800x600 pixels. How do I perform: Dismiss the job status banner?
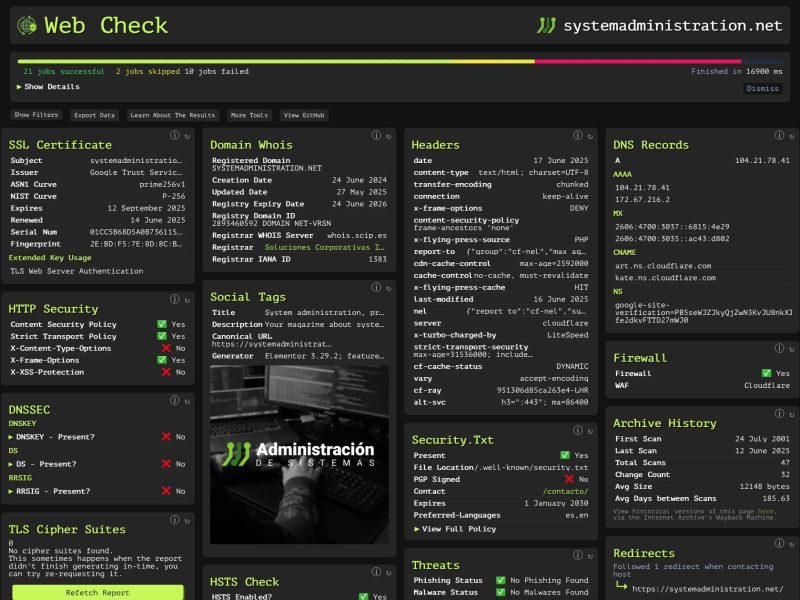click(x=762, y=88)
